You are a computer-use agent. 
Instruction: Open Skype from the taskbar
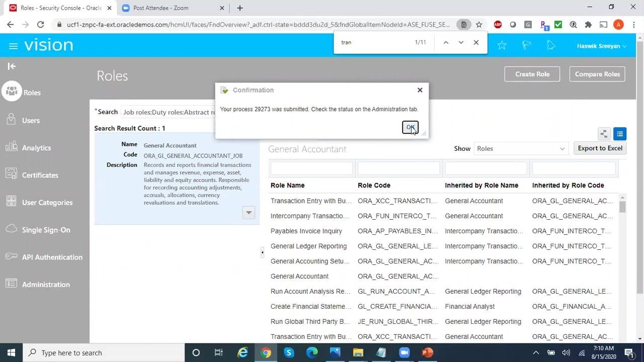(289, 352)
